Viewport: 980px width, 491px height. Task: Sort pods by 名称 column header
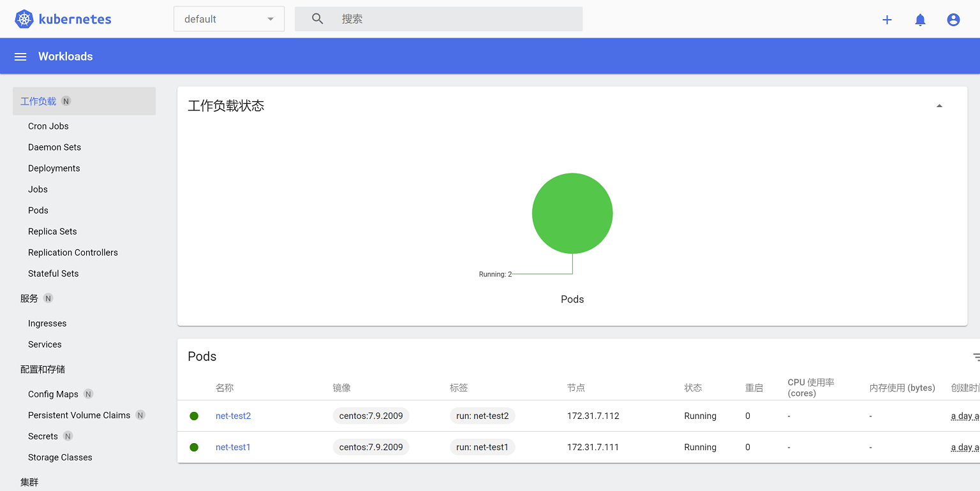[225, 388]
